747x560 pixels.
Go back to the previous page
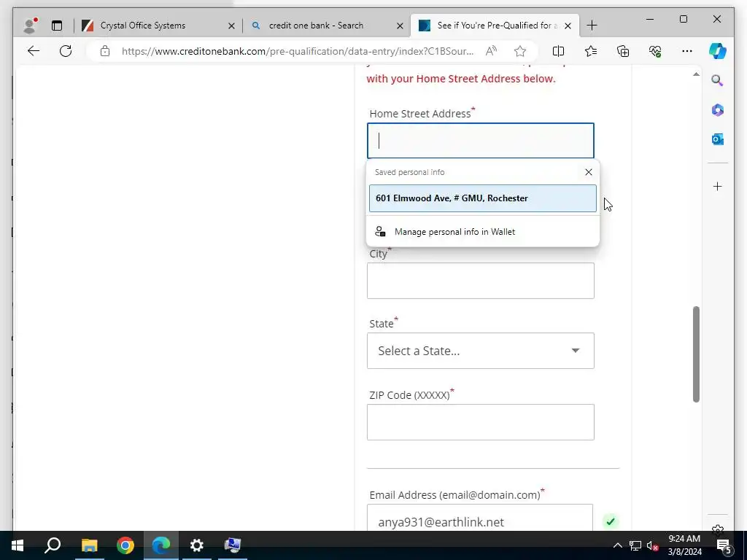pos(34,51)
